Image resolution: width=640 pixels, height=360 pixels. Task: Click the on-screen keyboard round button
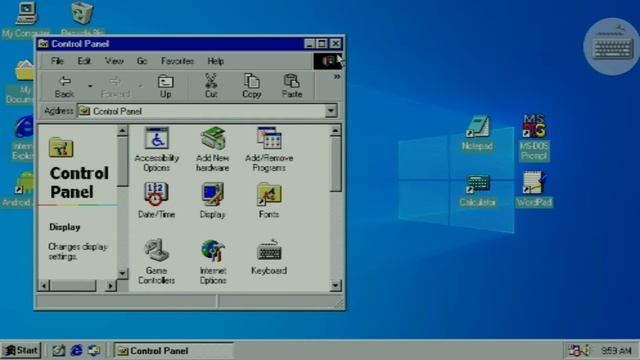click(611, 47)
